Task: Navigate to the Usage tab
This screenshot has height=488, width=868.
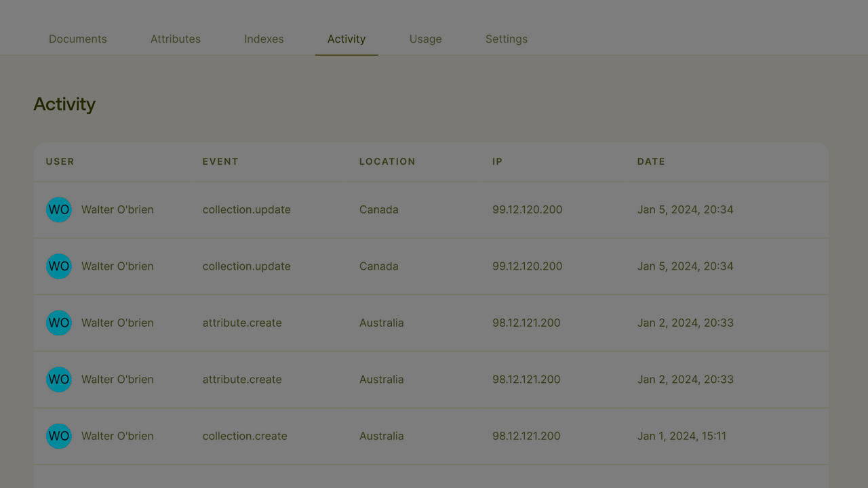Action: tap(425, 39)
